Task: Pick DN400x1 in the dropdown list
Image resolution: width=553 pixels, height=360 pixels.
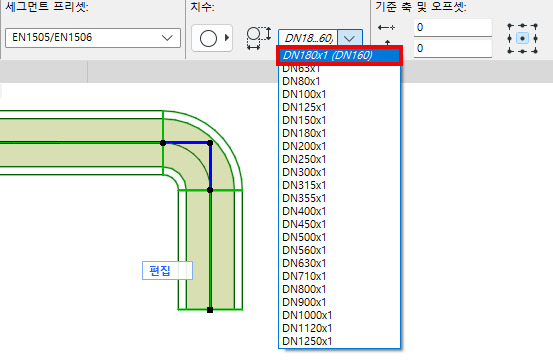Action: (339, 212)
